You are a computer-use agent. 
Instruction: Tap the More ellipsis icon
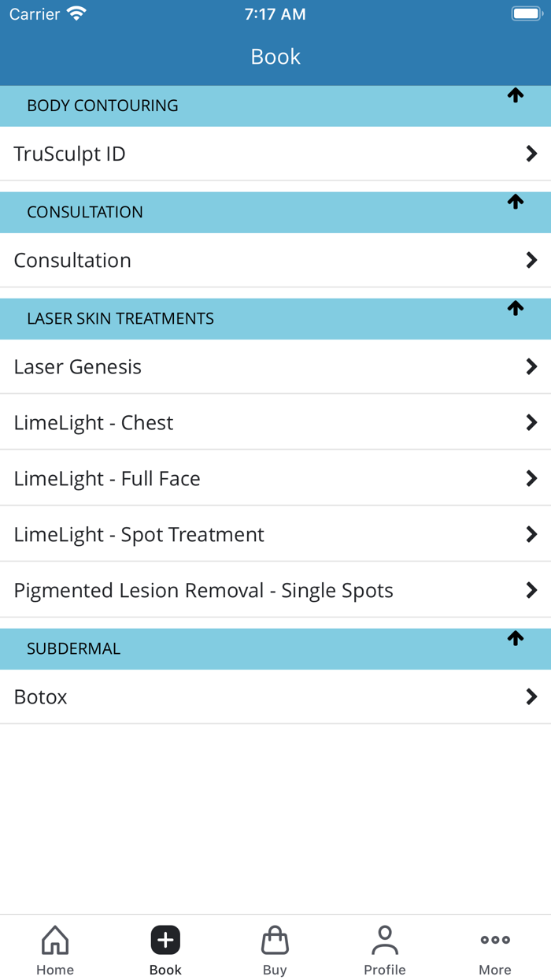pos(494,939)
